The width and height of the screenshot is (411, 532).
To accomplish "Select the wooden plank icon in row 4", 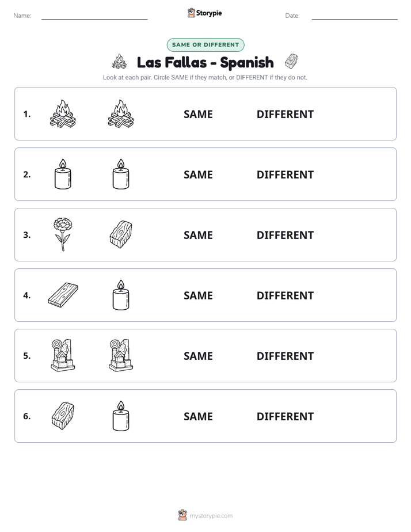I will [63, 295].
